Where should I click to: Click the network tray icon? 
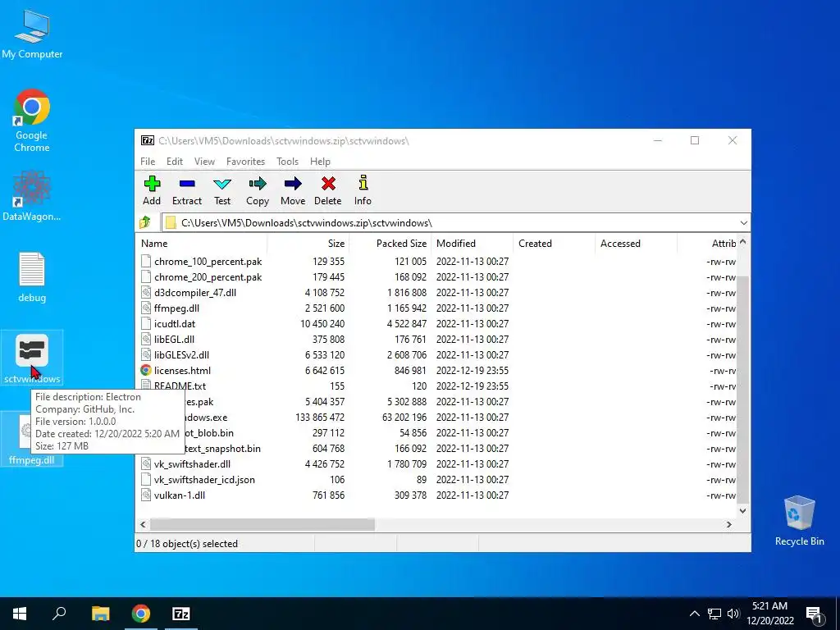(714, 614)
